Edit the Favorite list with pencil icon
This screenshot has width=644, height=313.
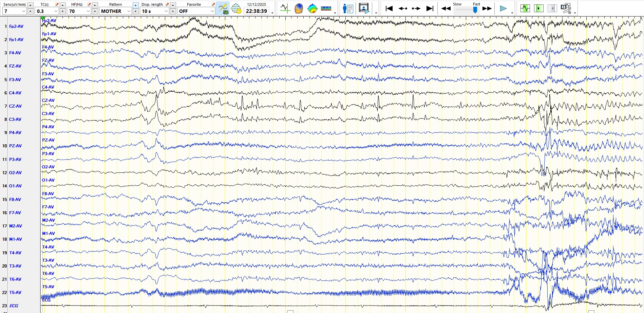coord(213,4)
